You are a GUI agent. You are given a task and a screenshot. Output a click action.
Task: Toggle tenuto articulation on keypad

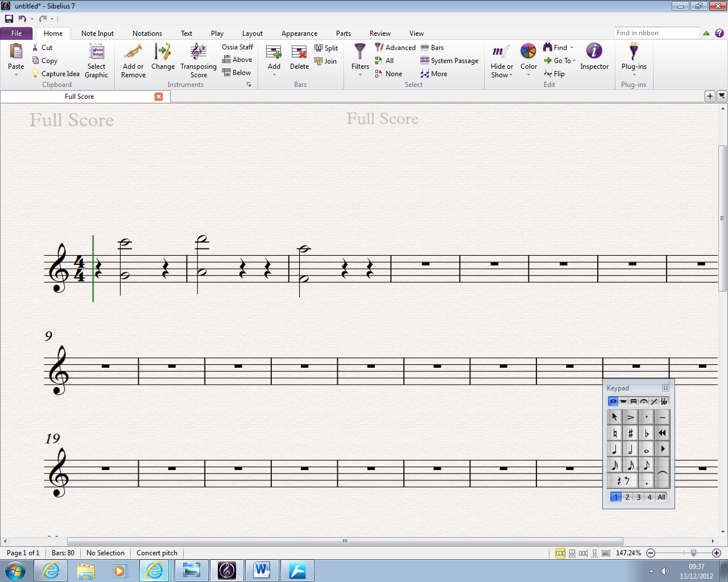(x=663, y=418)
